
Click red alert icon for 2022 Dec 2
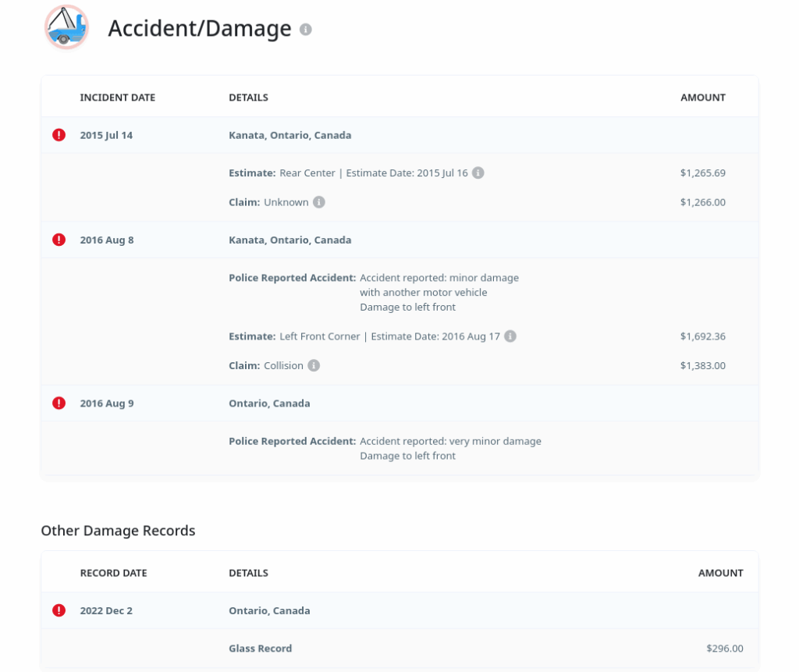59,610
